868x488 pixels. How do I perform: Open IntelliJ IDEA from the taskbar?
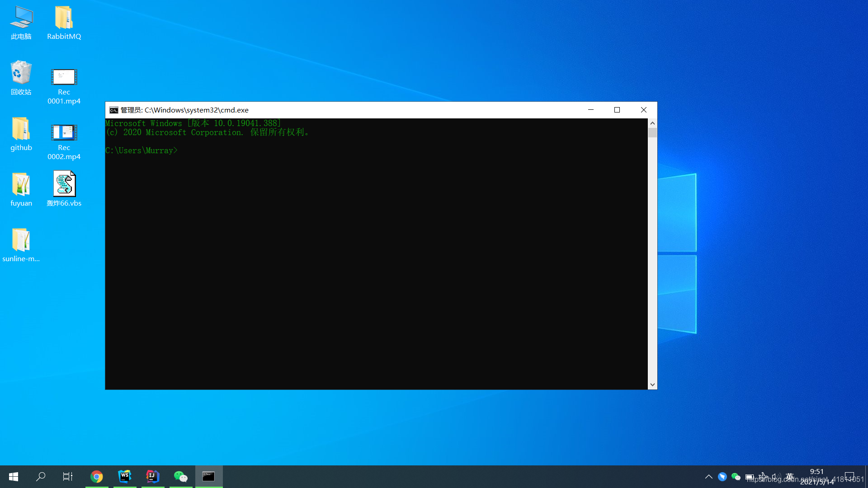click(153, 476)
